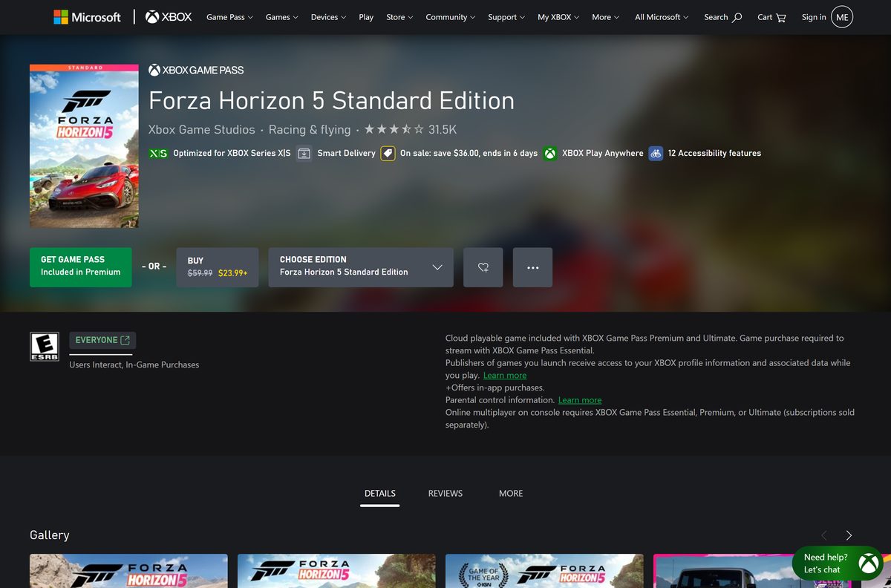Expand the Community menu
891x588 pixels.
click(x=451, y=17)
